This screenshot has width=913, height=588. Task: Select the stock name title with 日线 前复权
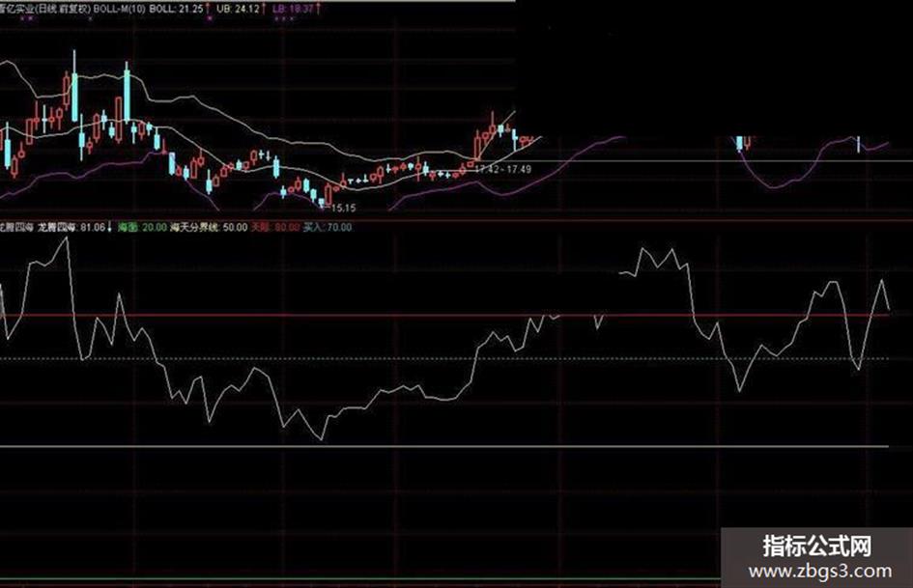click(45, 9)
